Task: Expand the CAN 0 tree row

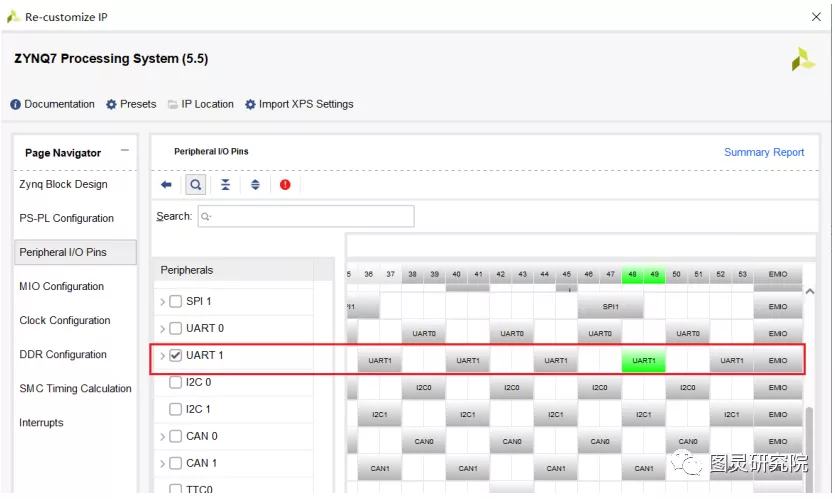Action: 162,437
